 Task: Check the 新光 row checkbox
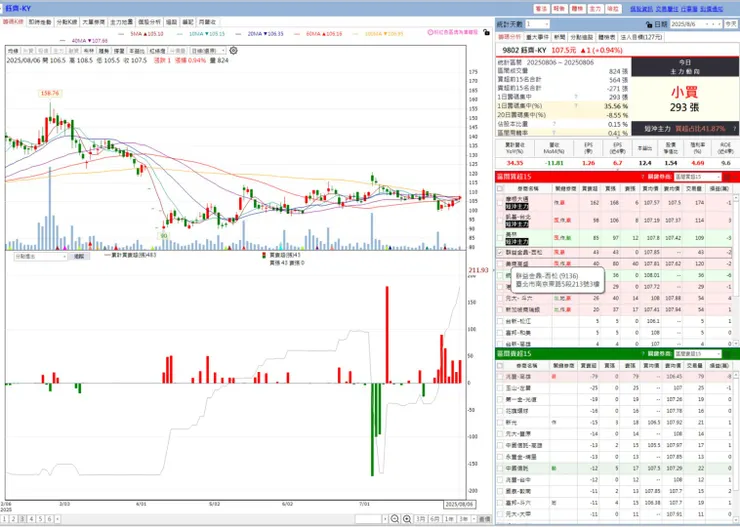click(x=500, y=422)
